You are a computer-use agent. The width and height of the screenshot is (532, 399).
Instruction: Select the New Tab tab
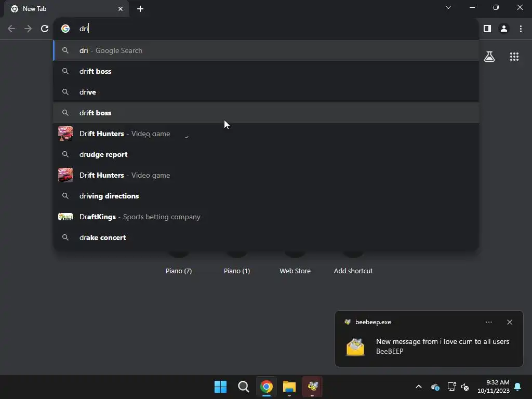[66, 9]
